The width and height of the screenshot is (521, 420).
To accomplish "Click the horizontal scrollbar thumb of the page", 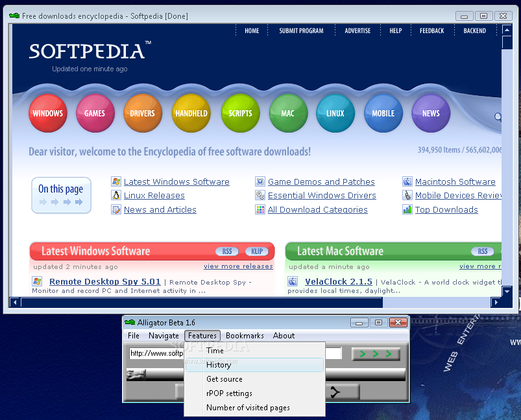I will pos(202,302).
